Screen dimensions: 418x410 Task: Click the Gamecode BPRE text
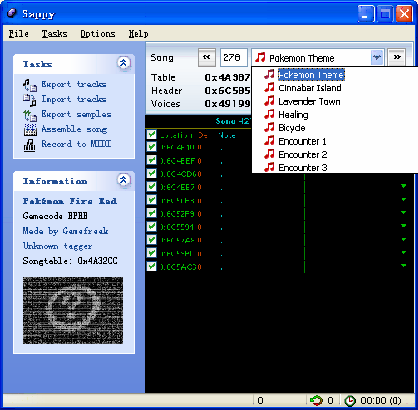click(x=55, y=216)
